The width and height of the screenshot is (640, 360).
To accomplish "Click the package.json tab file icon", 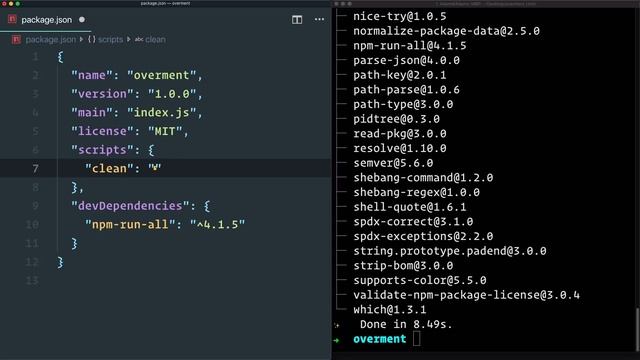I will point(12,20).
